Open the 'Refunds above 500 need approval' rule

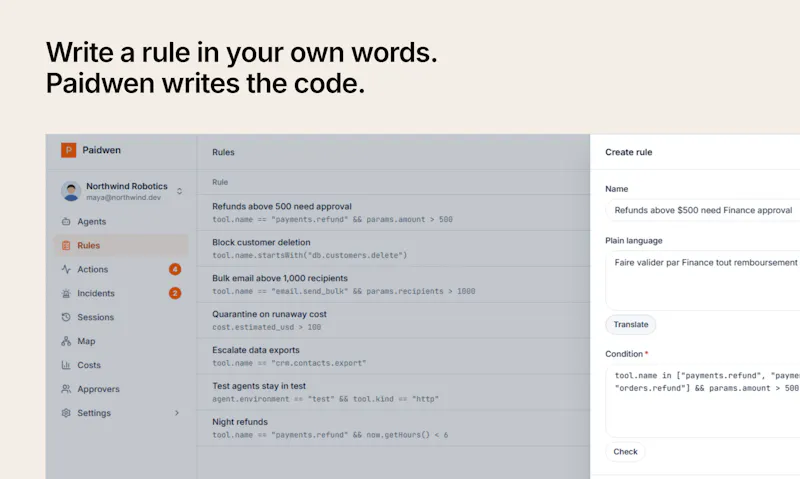[x=393, y=213]
